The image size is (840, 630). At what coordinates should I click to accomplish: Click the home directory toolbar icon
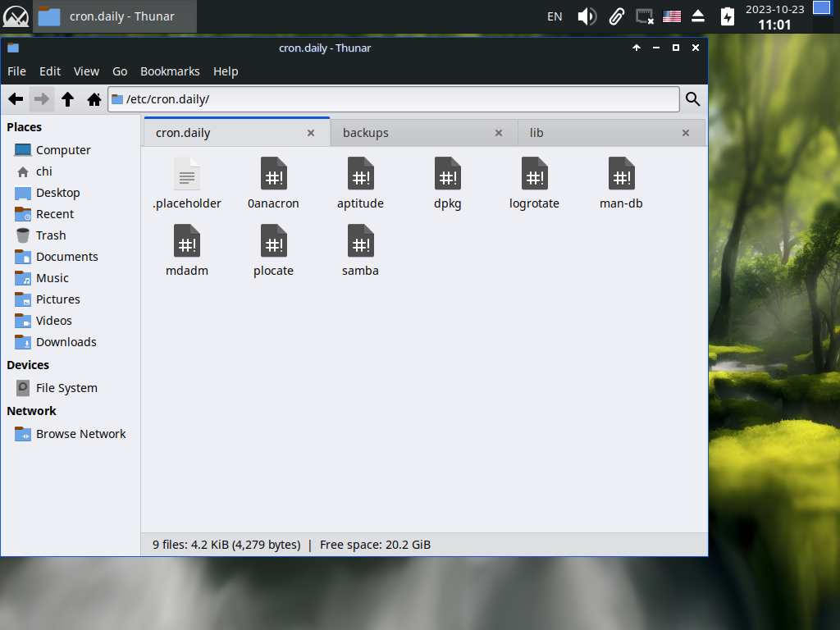(94, 99)
